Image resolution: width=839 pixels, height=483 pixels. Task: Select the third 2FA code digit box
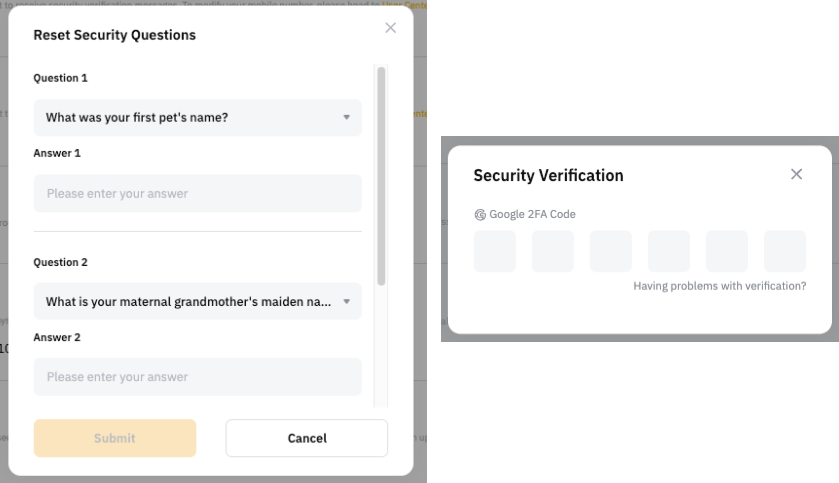(x=611, y=251)
